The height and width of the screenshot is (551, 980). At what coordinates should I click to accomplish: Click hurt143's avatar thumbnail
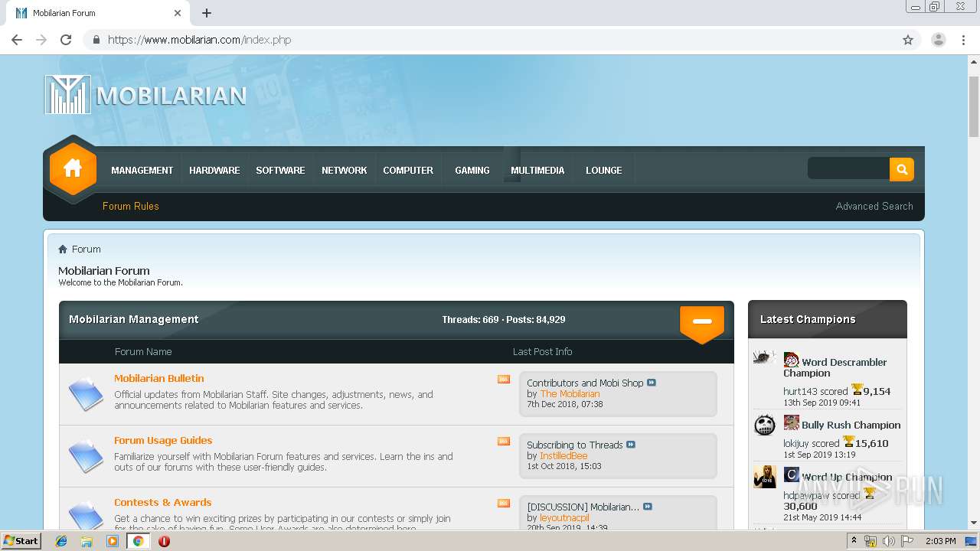point(764,357)
